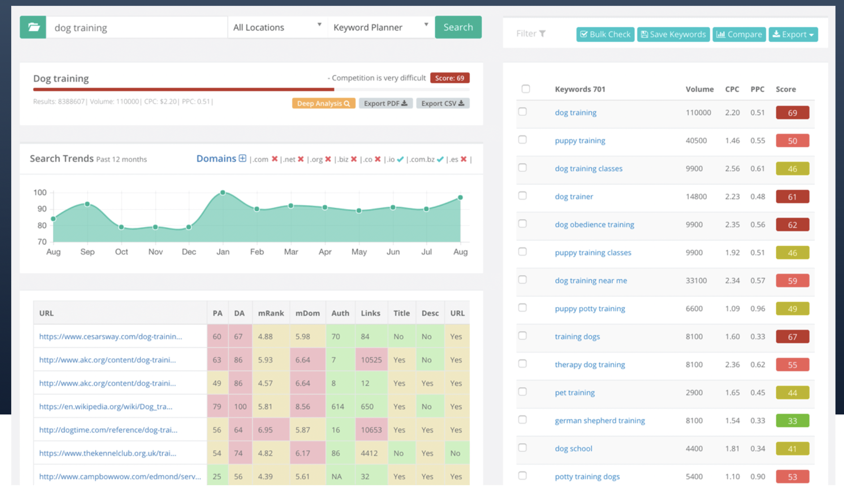Click the January peak point on trends chart

(x=223, y=192)
